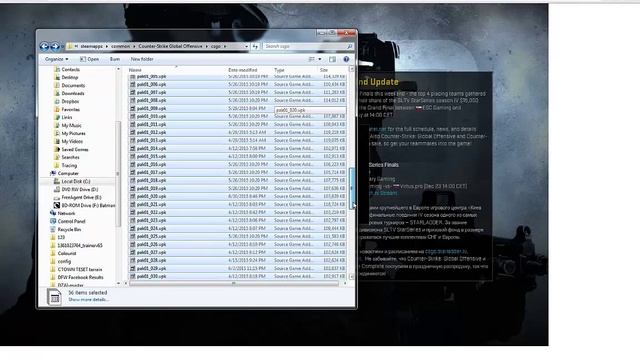Click the csgo.starladder.tv link in background window
640x360 pixels.
click(x=445, y=251)
